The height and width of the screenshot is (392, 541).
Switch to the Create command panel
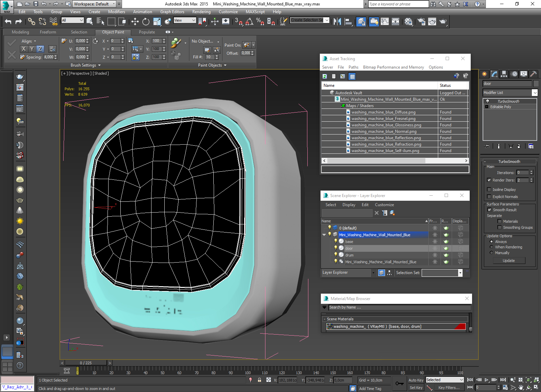click(x=485, y=74)
